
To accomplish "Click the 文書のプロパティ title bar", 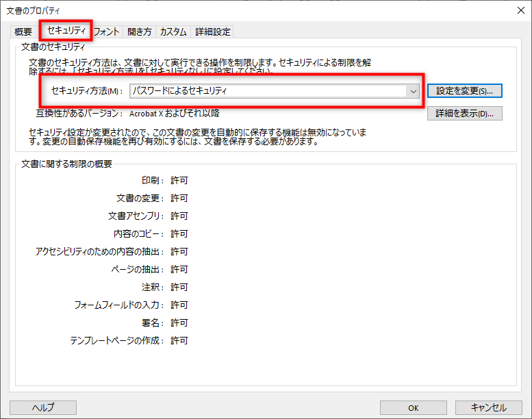I will 260,10.
